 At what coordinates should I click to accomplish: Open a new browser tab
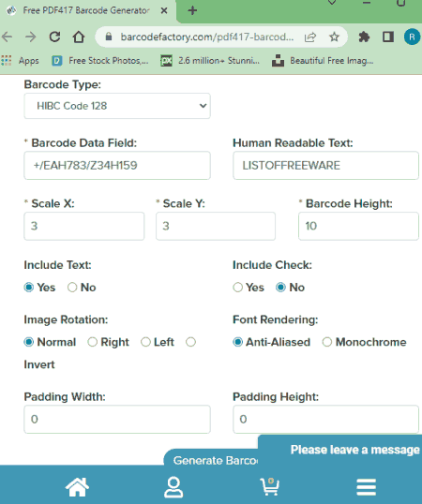[x=192, y=10]
